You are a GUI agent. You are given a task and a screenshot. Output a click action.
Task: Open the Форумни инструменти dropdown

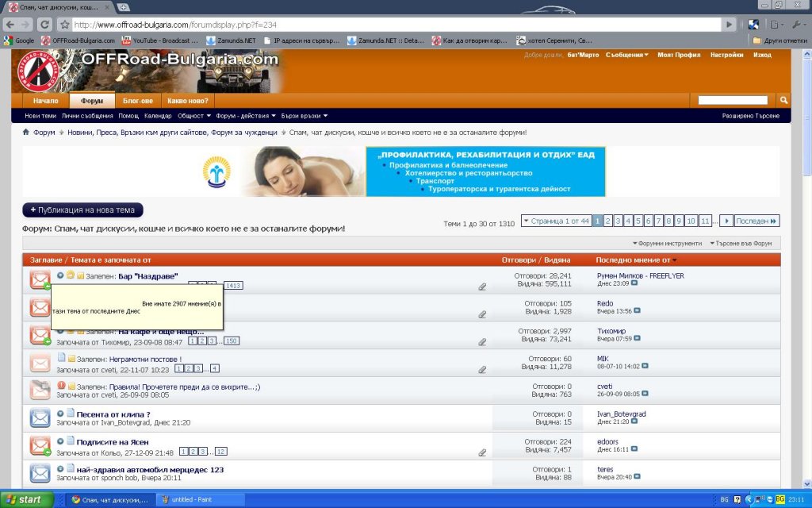(x=667, y=243)
